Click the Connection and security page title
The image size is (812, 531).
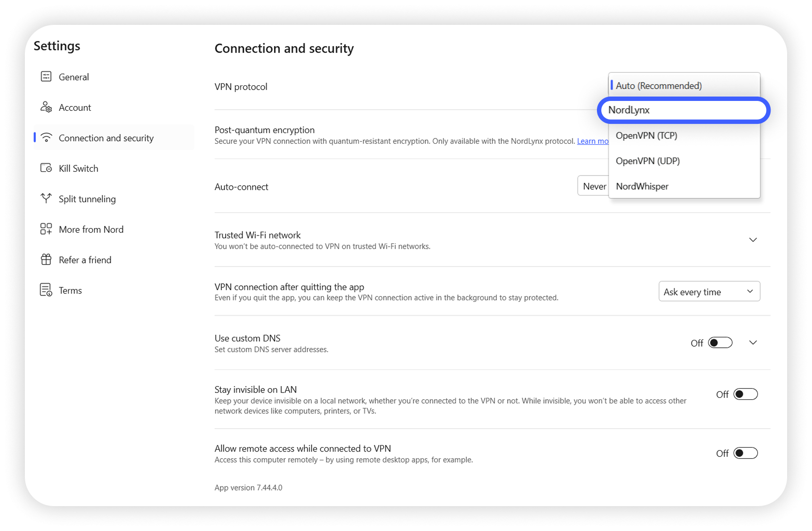point(284,48)
